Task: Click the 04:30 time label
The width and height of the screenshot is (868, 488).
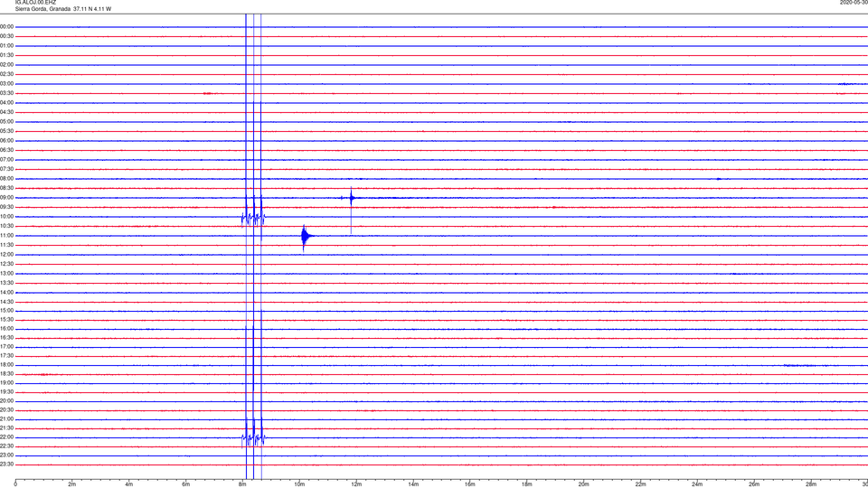Action: 7,112
